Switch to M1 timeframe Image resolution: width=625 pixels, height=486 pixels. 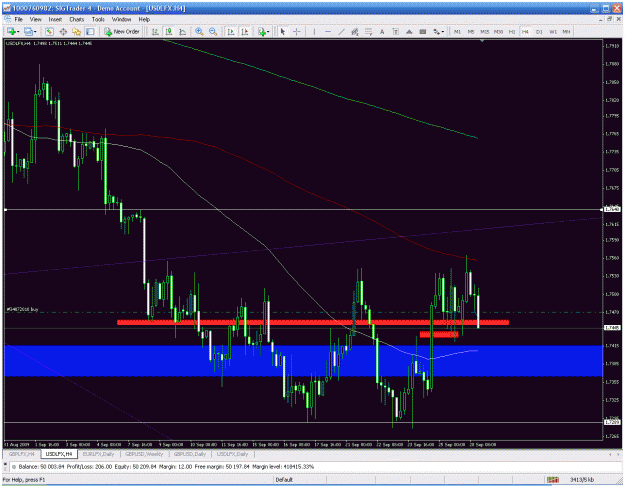458,31
